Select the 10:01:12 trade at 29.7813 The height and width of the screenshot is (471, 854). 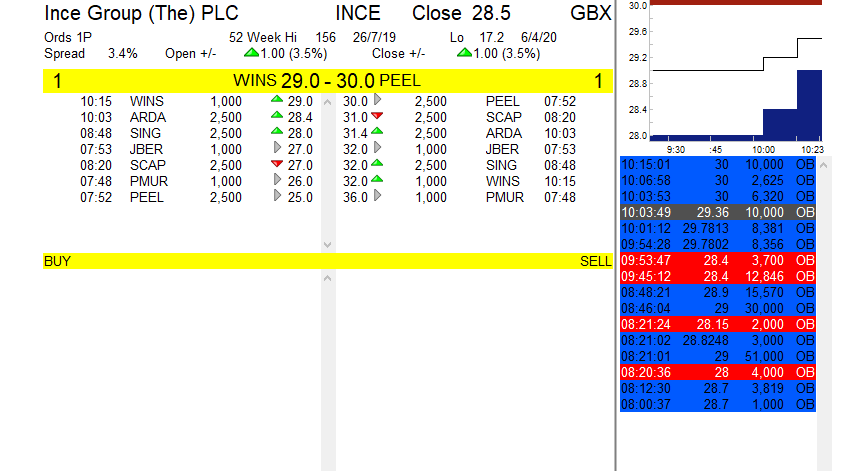718,228
